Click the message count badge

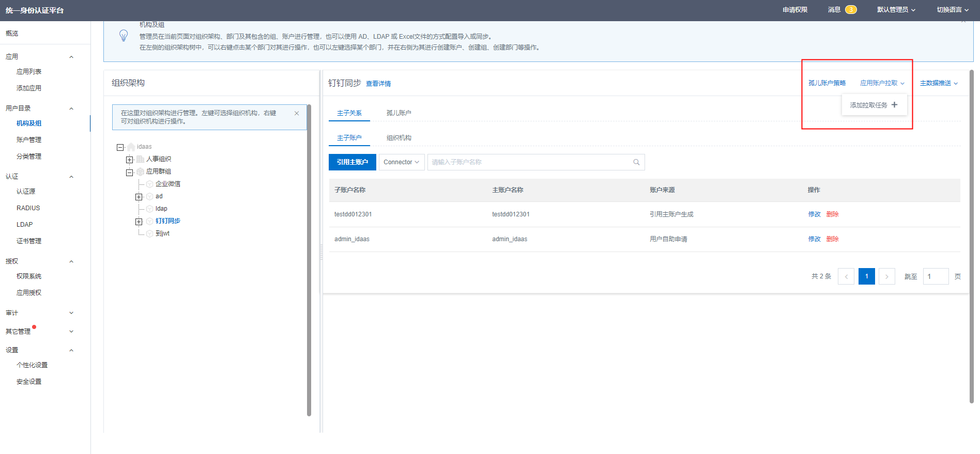coord(851,10)
